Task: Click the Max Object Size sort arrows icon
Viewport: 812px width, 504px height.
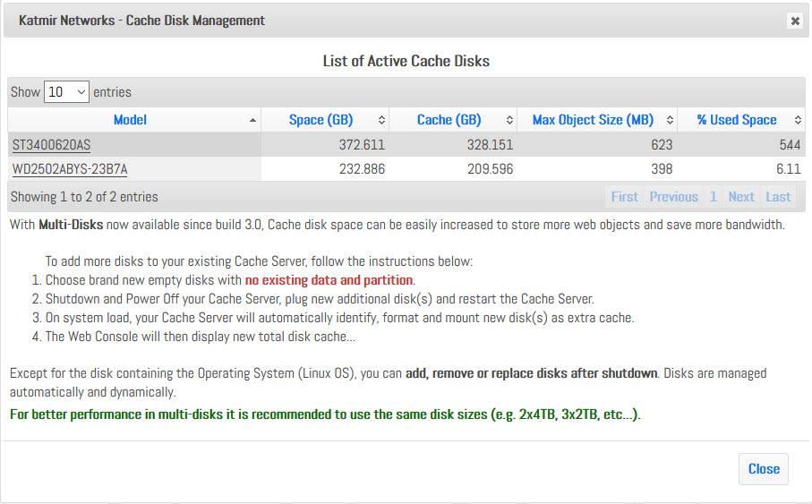Action: pos(671,120)
